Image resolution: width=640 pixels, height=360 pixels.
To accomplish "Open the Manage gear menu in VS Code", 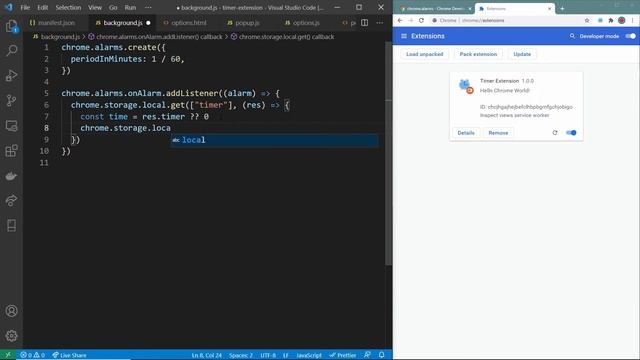I will click(x=11, y=336).
